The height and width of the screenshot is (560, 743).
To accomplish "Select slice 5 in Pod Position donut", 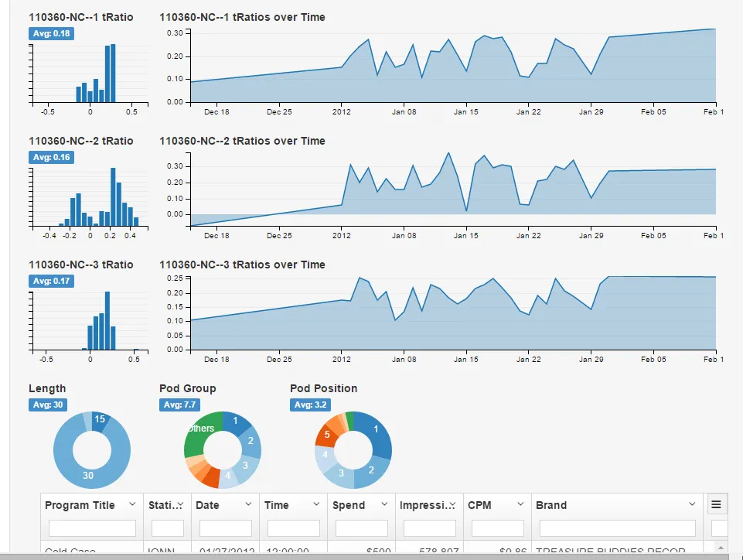I will 327,435.
